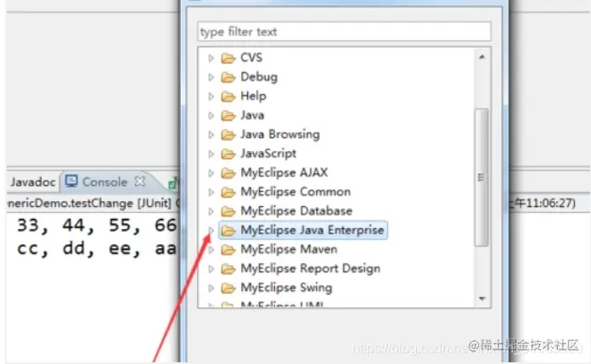This screenshot has width=591, height=364.
Task: Expand the MyEclipse Java Enterprise category
Action: point(211,230)
